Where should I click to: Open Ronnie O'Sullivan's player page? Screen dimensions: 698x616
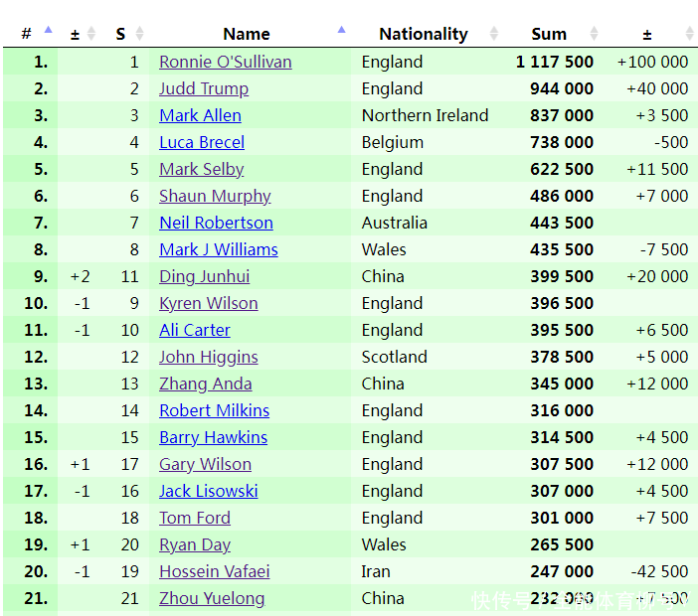point(226,62)
